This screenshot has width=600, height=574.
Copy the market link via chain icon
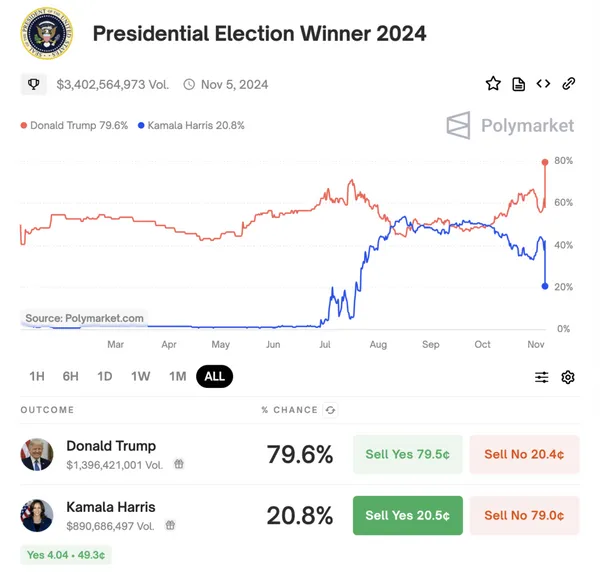[569, 84]
